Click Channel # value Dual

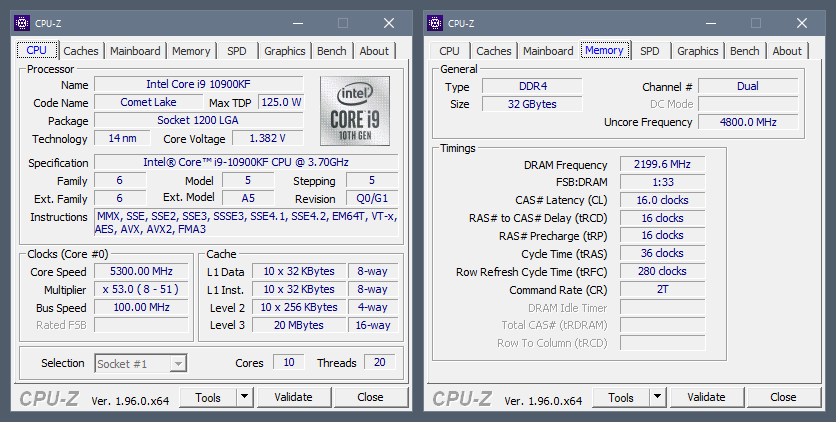click(748, 86)
